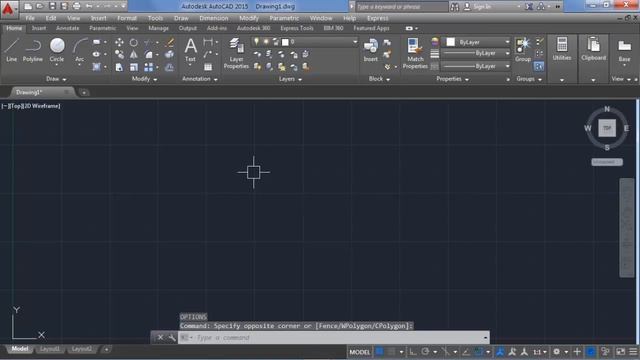The image size is (640, 360).
Task: Click the customization menu icon in status bar
Action: [x=633, y=351]
